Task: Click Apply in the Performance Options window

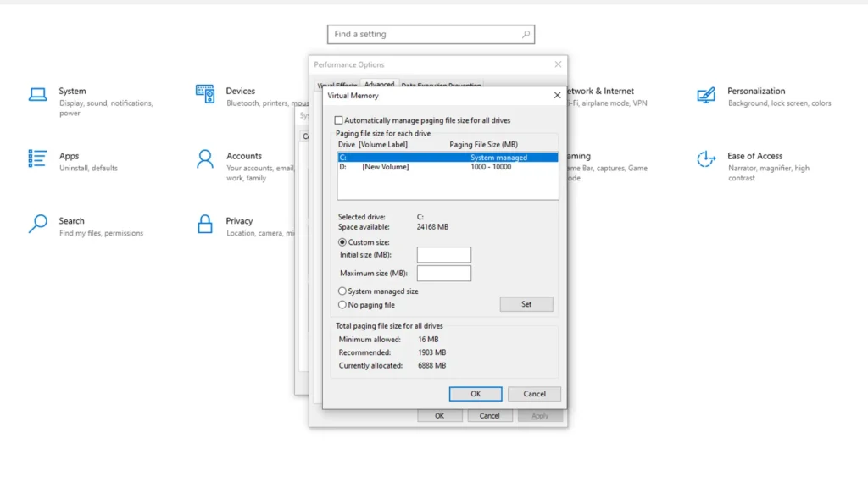Action: 540,416
